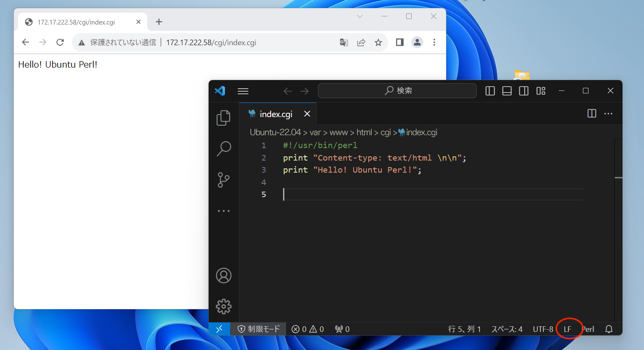Viewport: 644px width, 350px height.
Task: Open additional views via activity bar ellipsis
Action: [223, 211]
